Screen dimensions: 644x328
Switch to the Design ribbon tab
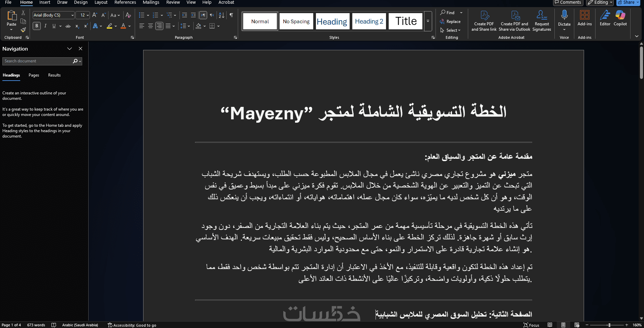click(81, 2)
